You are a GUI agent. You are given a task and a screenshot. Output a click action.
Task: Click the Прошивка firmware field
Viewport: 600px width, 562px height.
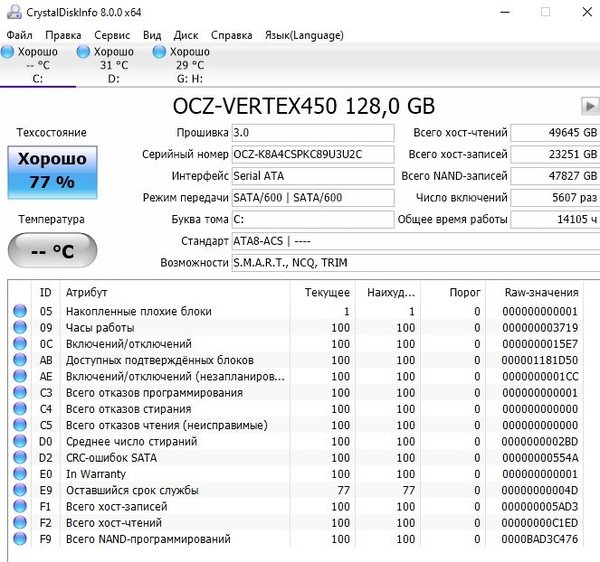pyautogui.click(x=312, y=133)
